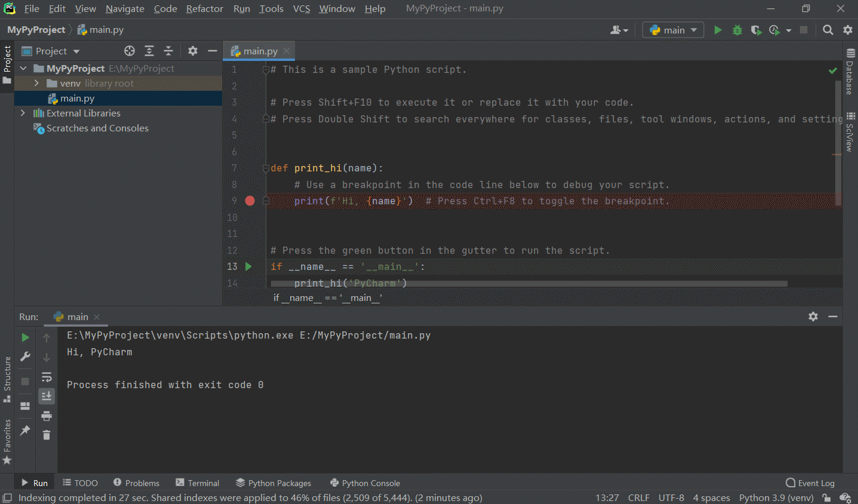Image resolution: width=858 pixels, height=504 pixels.
Task: Expand External Libraries node
Action: click(23, 113)
